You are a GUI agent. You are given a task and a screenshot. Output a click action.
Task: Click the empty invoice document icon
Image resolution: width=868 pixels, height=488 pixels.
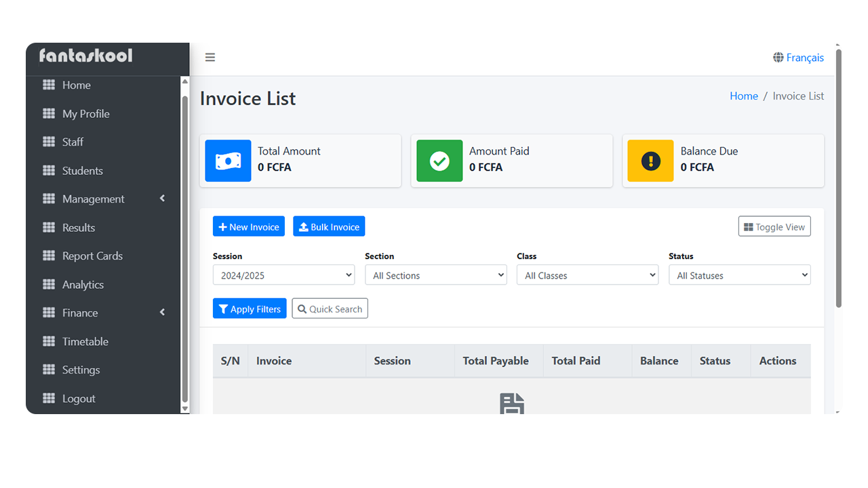(x=512, y=403)
